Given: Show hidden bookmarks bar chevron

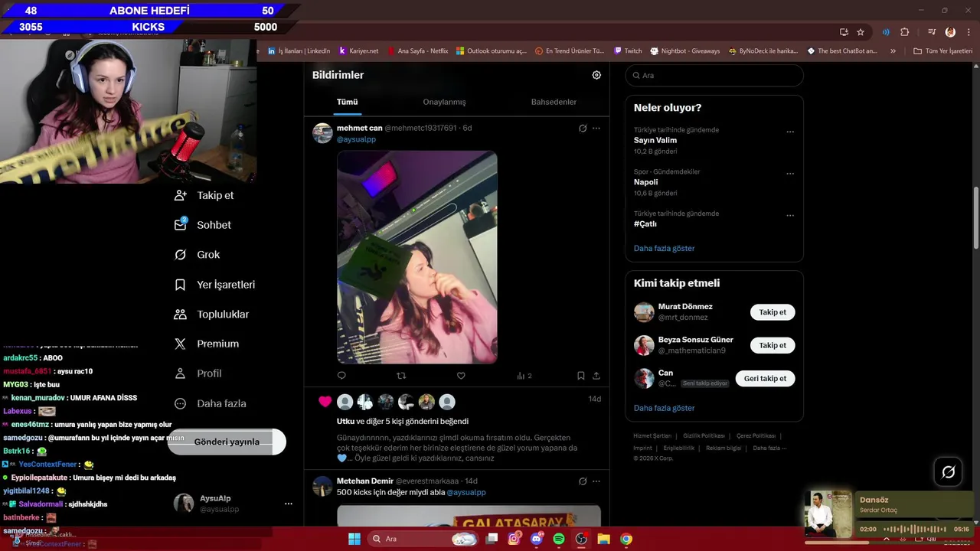Looking at the screenshot, I should click(893, 51).
